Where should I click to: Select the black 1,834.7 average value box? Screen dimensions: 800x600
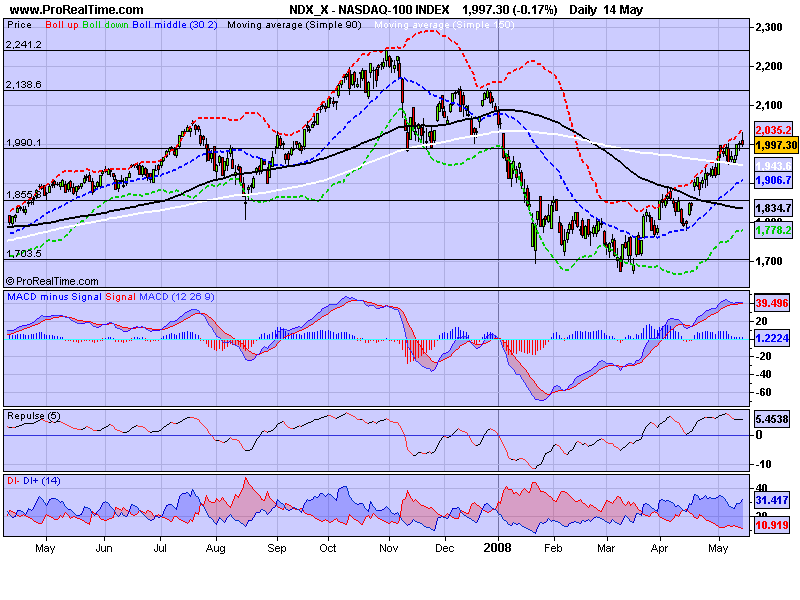[x=773, y=208]
